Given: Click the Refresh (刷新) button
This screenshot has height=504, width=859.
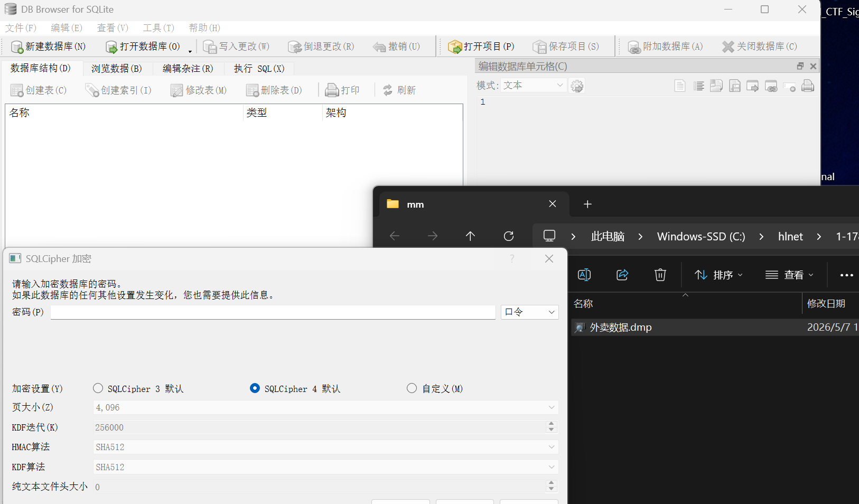Looking at the screenshot, I should (399, 90).
